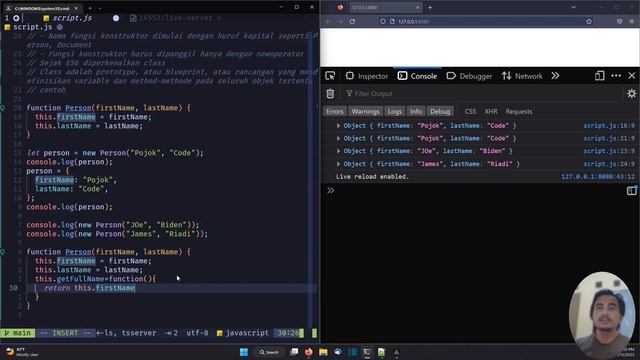This screenshot has height=360, width=640.
Task: Click the utf-8 encoding status entry
Action: click(x=197, y=333)
